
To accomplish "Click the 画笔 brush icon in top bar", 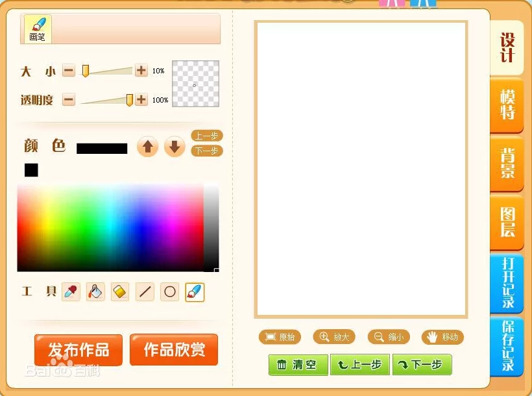I will [x=38, y=29].
